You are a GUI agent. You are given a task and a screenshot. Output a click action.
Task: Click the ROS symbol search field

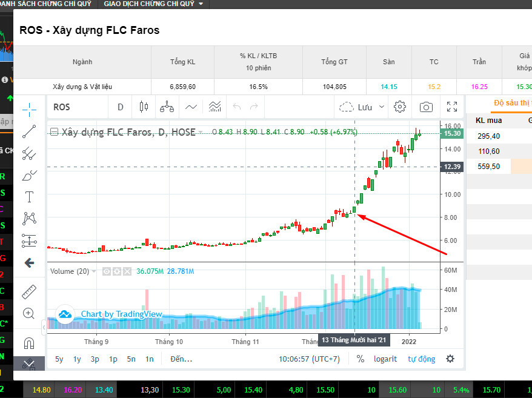(x=72, y=107)
